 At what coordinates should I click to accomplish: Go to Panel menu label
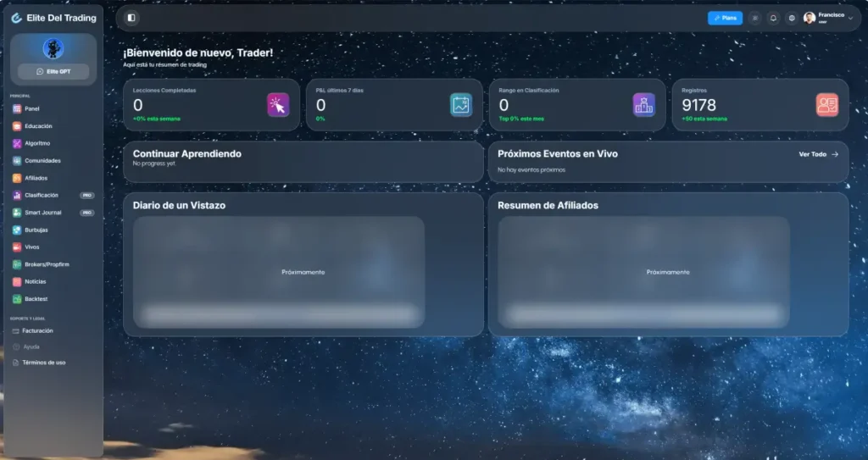pos(32,109)
